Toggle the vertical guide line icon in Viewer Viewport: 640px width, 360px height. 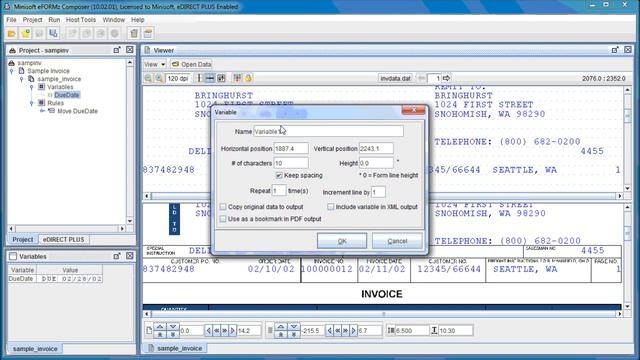click(x=199, y=78)
